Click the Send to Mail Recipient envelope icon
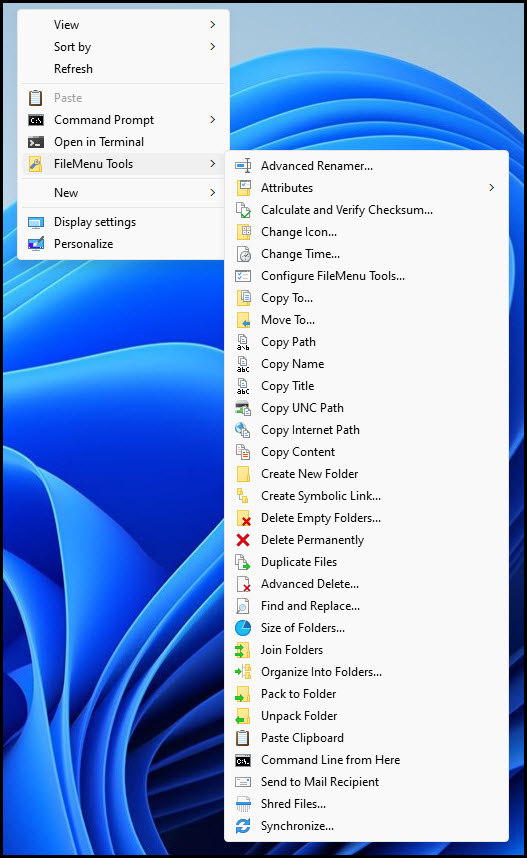The width and height of the screenshot is (527, 858). 243,782
